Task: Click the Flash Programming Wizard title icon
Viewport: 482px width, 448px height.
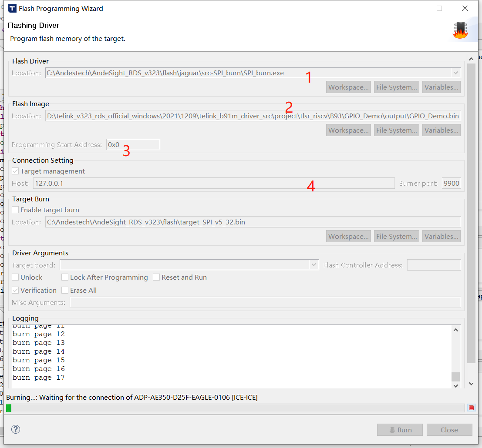Action: (x=12, y=8)
